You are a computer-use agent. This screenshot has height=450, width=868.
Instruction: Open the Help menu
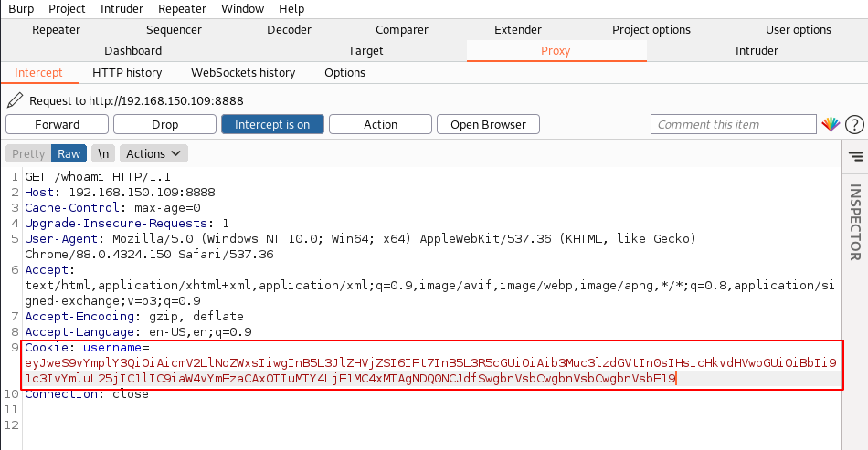coord(291,8)
